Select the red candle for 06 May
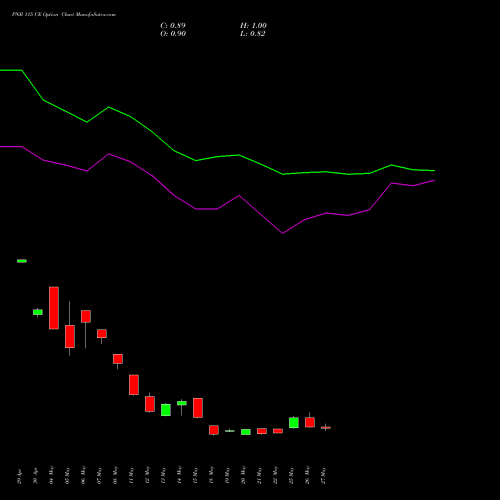The height and width of the screenshot is (500, 500). [86, 316]
